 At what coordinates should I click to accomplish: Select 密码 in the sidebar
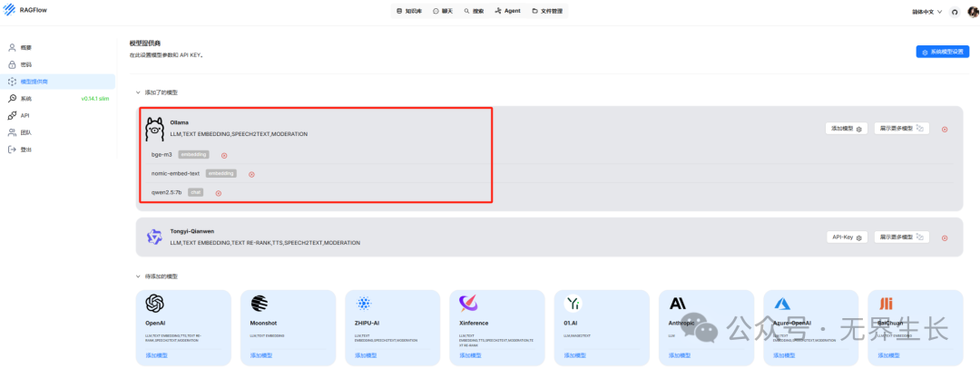[57, 64]
